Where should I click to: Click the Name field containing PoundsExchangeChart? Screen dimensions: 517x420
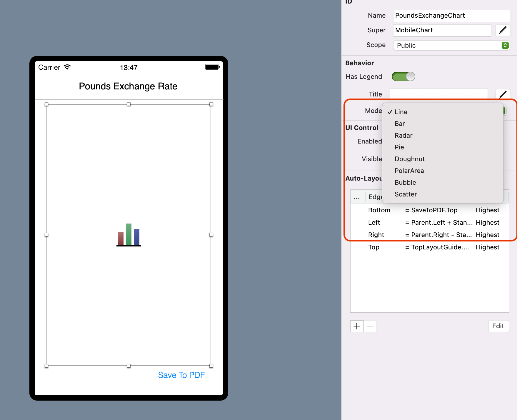tap(451, 15)
